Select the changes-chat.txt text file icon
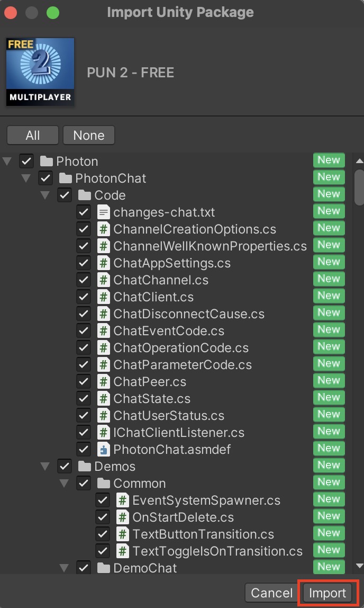The width and height of the screenshot is (364, 608). [103, 212]
